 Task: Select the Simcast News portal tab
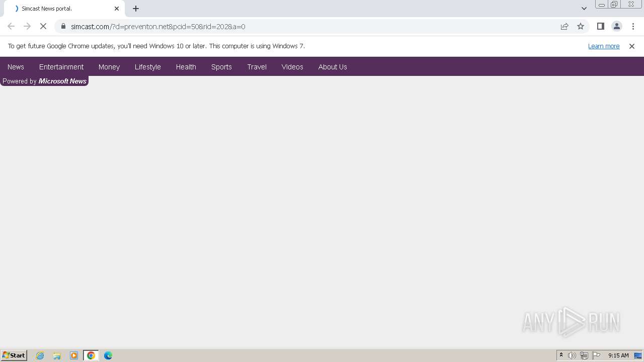63,9
